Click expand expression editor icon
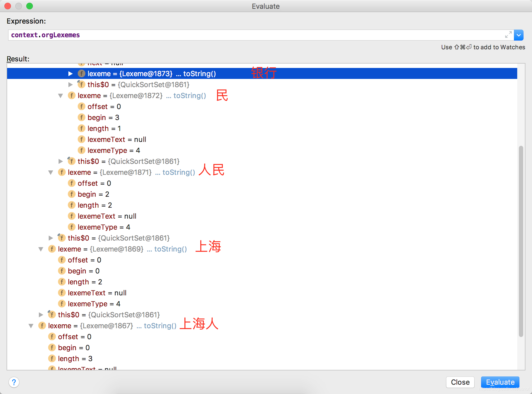The width and height of the screenshot is (532, 394). pyautogui.click(x=508, y=35)
